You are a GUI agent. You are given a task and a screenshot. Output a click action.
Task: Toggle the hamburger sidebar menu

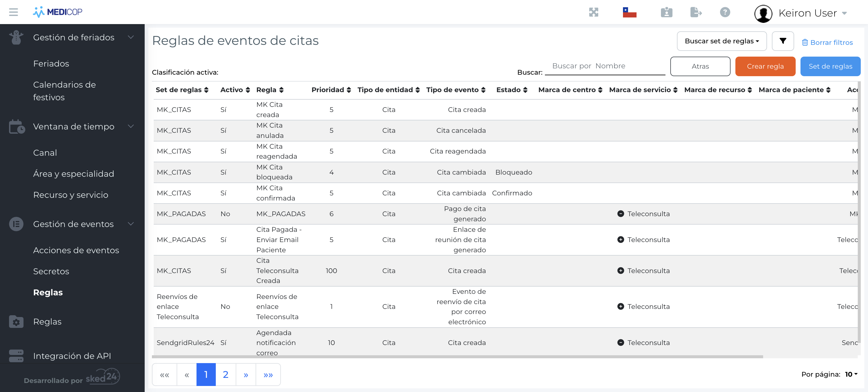pyautogui.click(x=14, y=12)
